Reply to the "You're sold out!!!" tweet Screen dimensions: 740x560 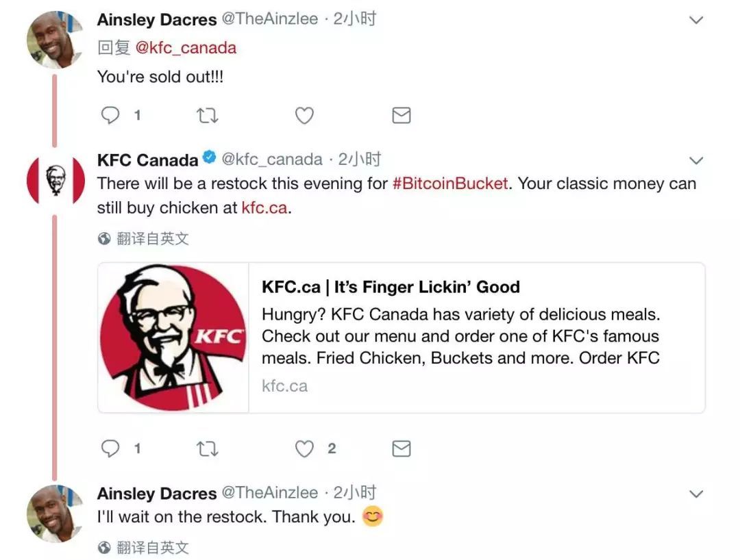coord(110,116)
